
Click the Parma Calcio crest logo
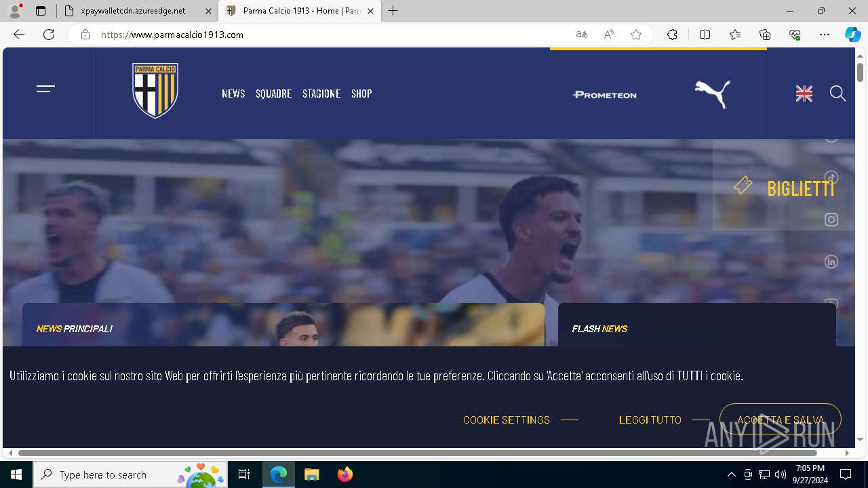point(155,91)
